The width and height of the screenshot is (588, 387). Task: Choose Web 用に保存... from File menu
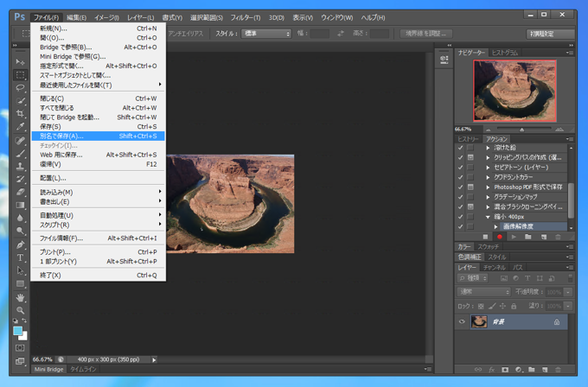98,155
